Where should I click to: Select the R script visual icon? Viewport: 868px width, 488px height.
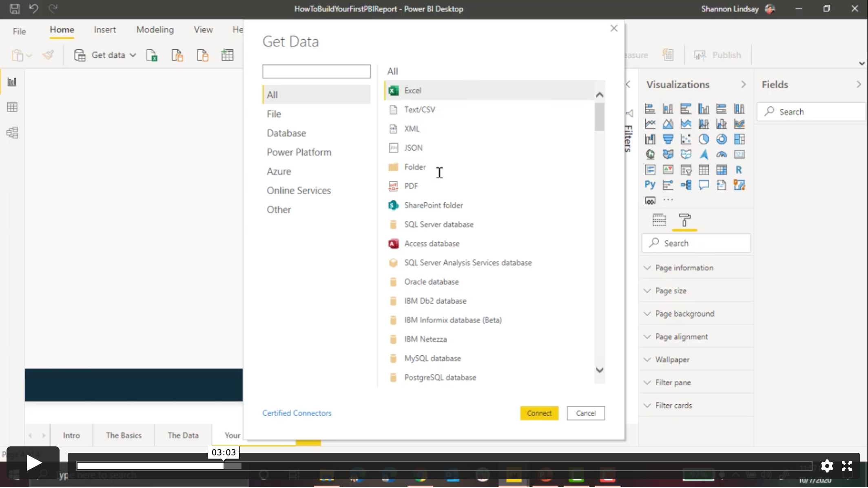click(739, 170)
